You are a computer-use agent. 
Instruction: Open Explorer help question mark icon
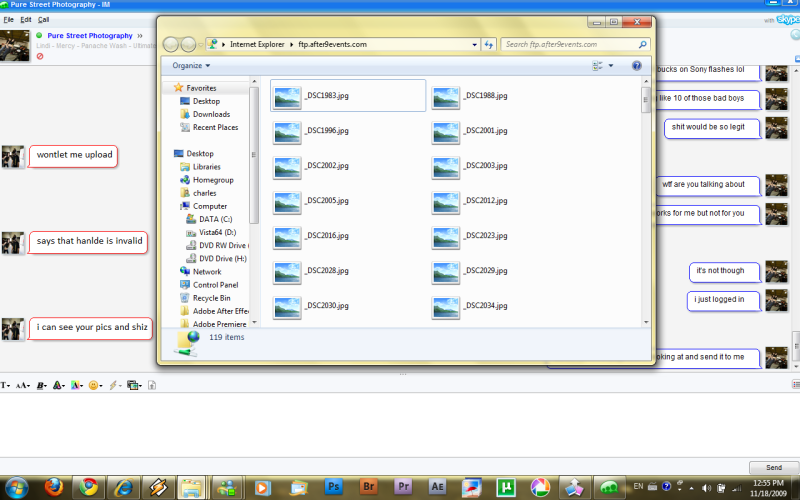[x=636, y=65]
